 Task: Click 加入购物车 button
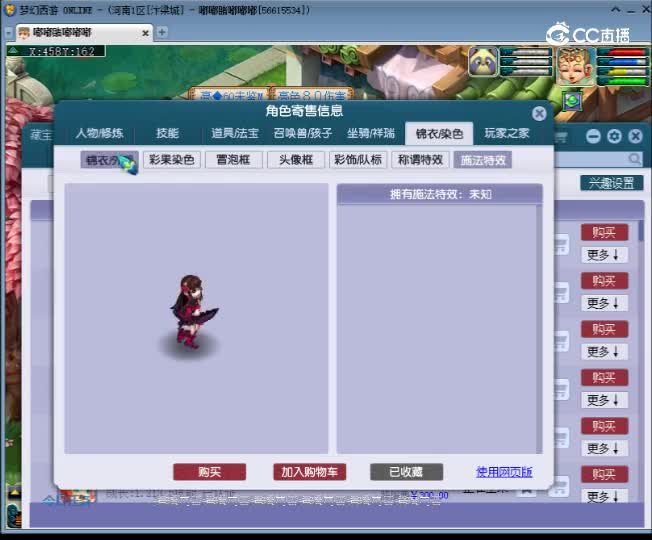[x=309, y=472]
